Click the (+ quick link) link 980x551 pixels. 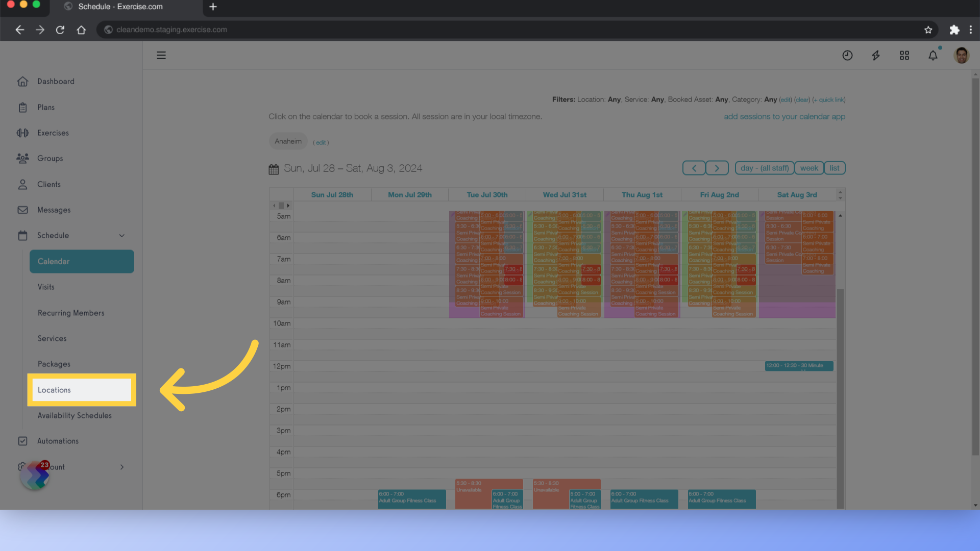coord(829,100)
